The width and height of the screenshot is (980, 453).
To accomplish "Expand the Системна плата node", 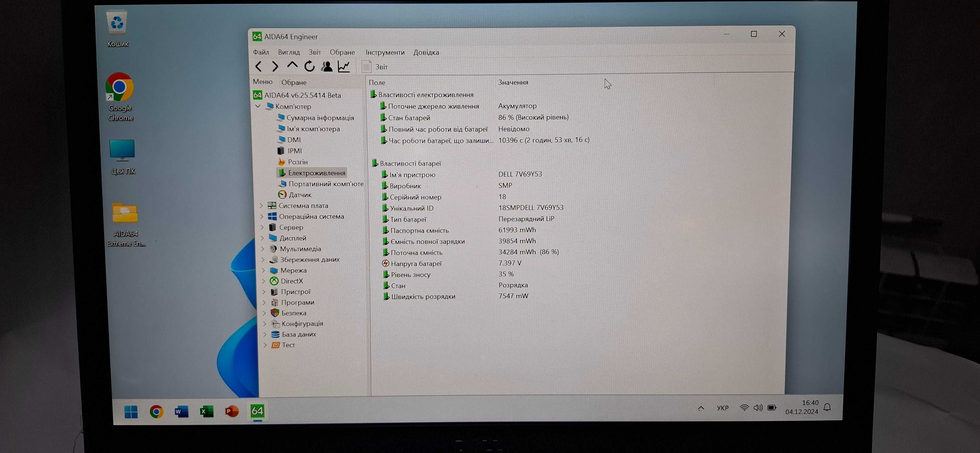I will click(262, 206).
